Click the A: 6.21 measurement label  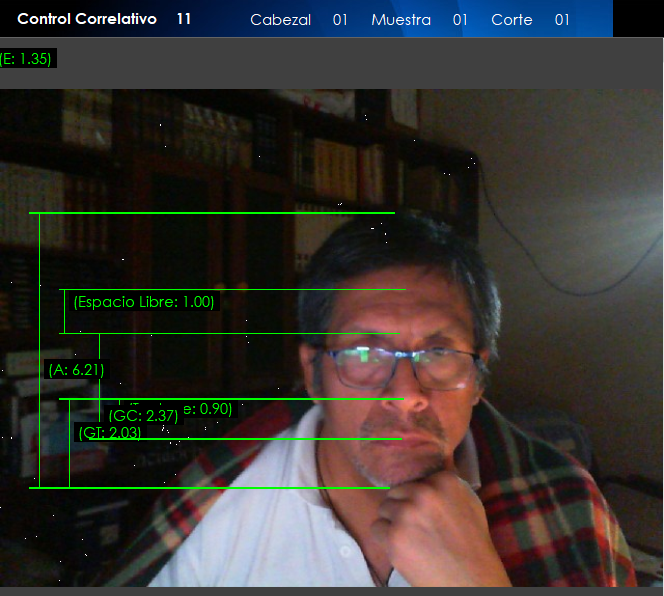pos(76,370)
